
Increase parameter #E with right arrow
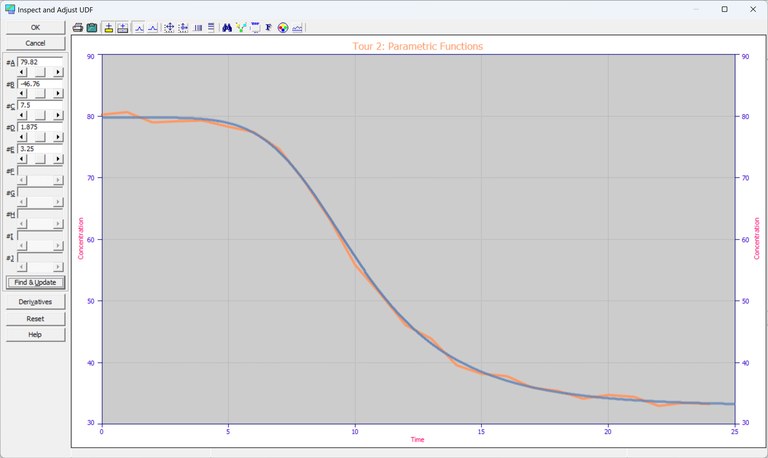[x=58, y=159]
